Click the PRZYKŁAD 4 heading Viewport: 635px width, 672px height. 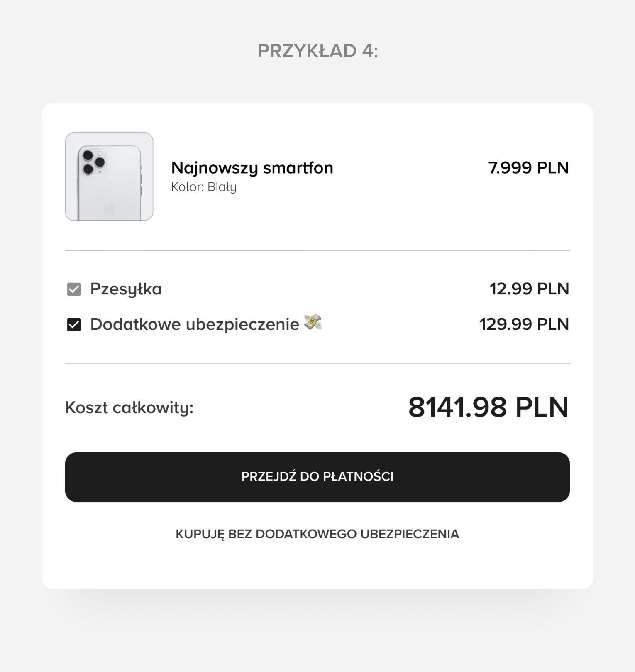coord(317,51)
